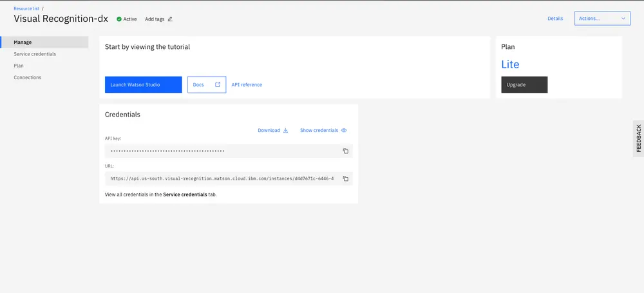This screenshot has width=644, height=293.
Task: Open Service credentials in sidebar
Action: [x=35, y=54]
